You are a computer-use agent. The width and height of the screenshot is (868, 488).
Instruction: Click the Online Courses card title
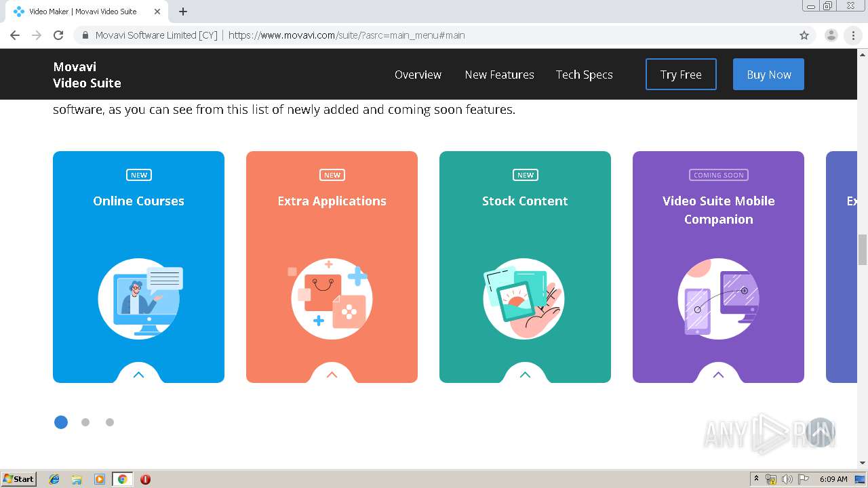tap(138, 201)
